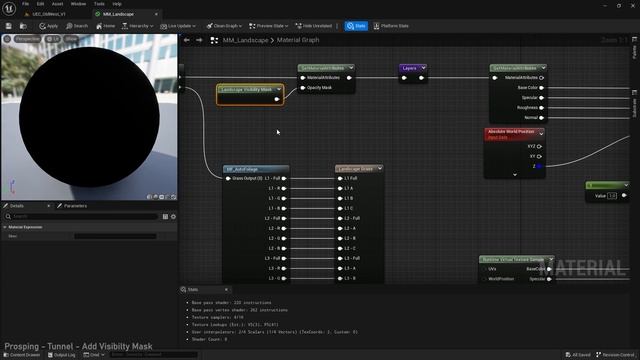The image size is (640, 360).
Task: Open the Clean Graph dropdown
Action: [x=224, y=26]
